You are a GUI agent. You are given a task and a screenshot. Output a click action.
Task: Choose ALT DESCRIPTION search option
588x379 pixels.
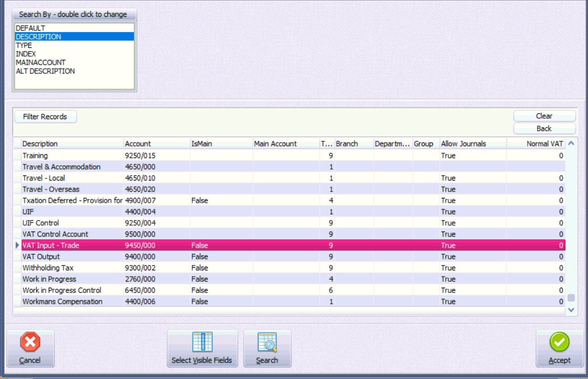pyautogui.click(x=45, y=71)
